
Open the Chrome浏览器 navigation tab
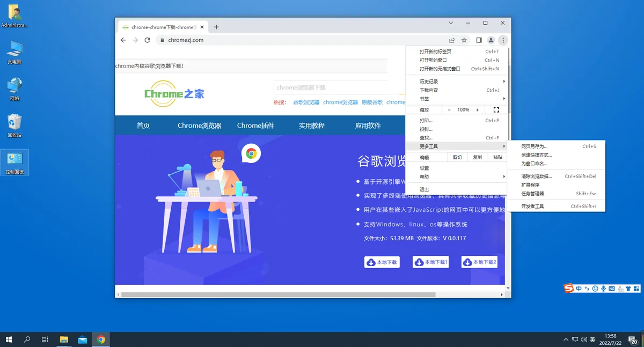(200, 125)
